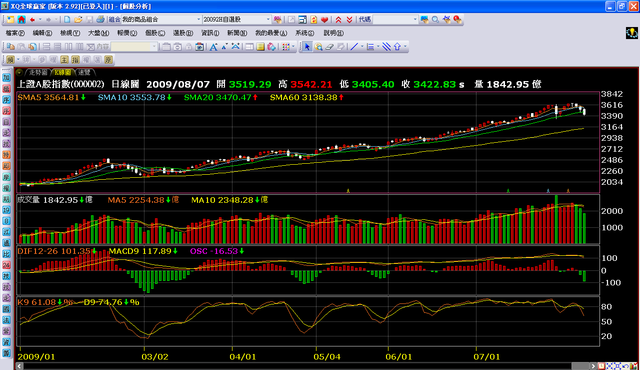Click the red back arrow icon
The height and width of the screenshot is (370, 640).
(32, 19)
